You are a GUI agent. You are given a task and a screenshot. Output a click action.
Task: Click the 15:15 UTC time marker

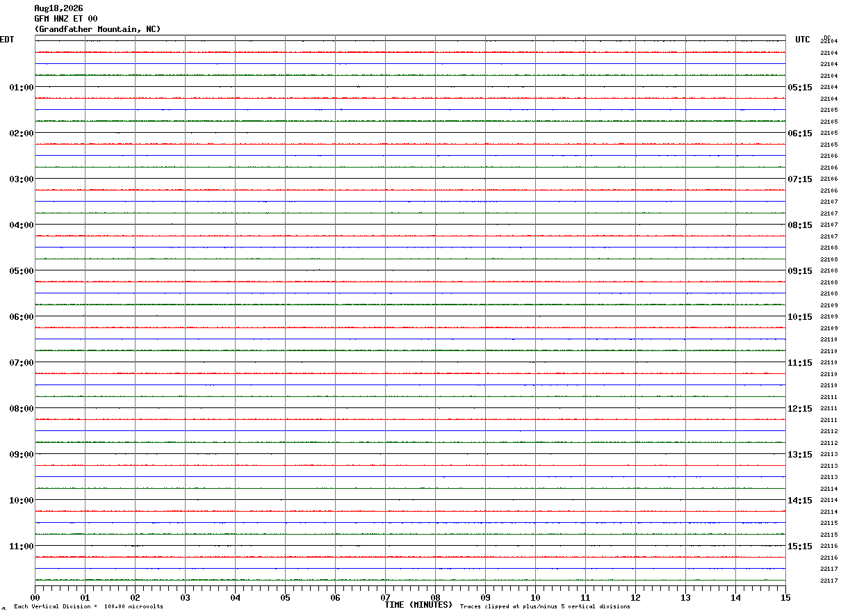point(800,546)
